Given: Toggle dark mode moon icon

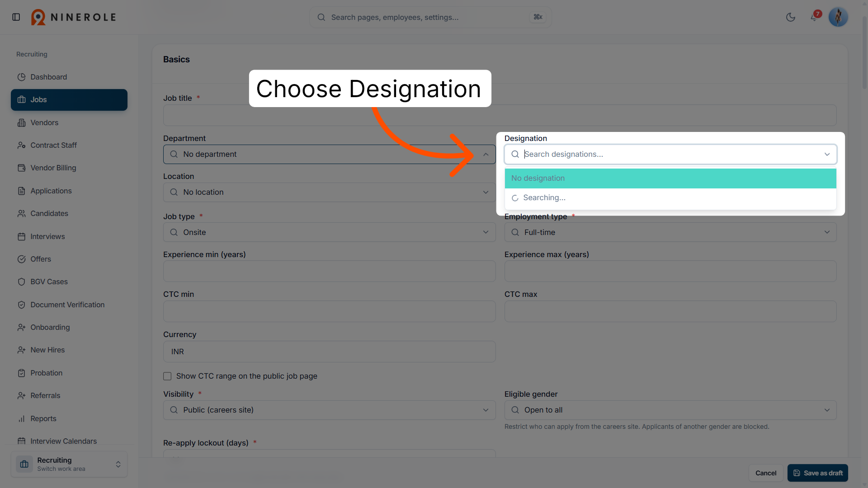Looking at the screenshot, I should tap(791, 17).
